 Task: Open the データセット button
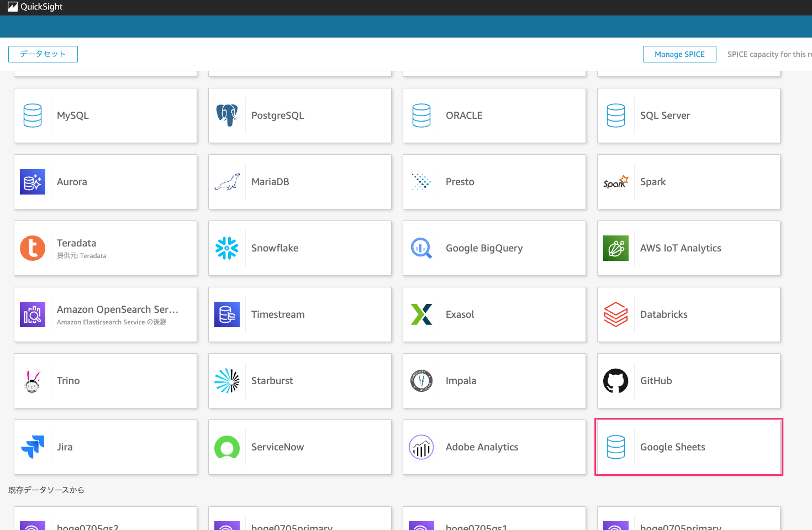point(43,54)
